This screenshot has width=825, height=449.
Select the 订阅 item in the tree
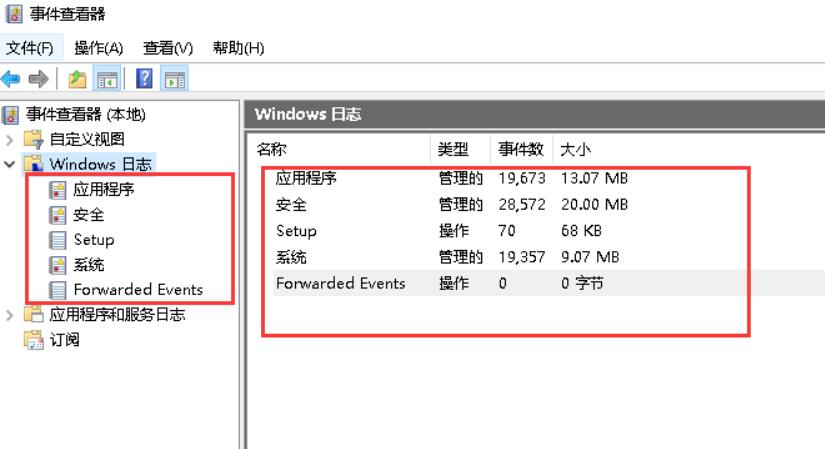(64, 340)
